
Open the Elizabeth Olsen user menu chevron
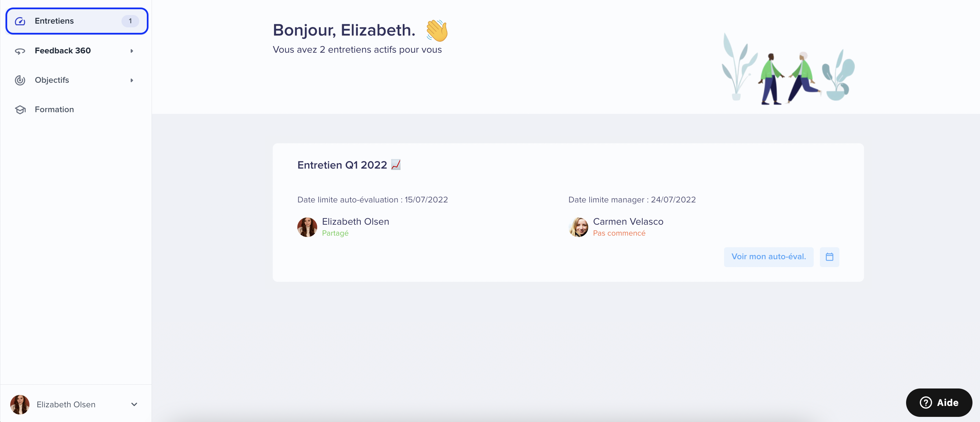[x=134, y=404]
